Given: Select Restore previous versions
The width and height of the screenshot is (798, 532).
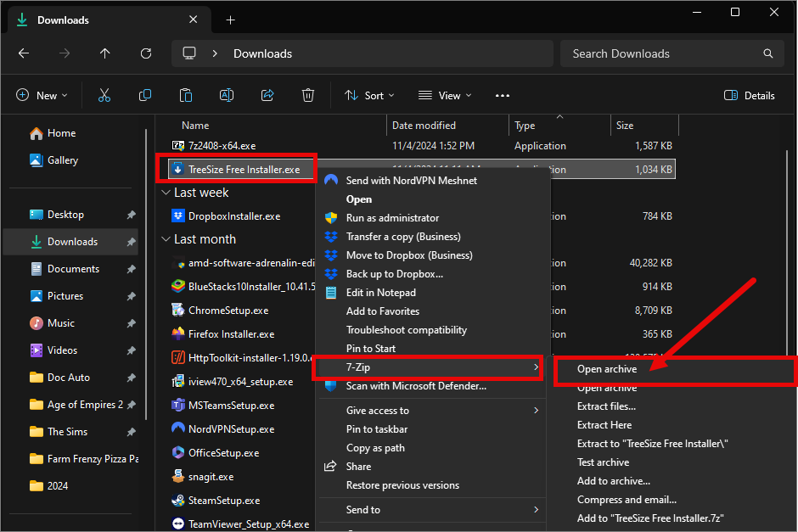Looking at the screenshot, I should pos(431,485).
